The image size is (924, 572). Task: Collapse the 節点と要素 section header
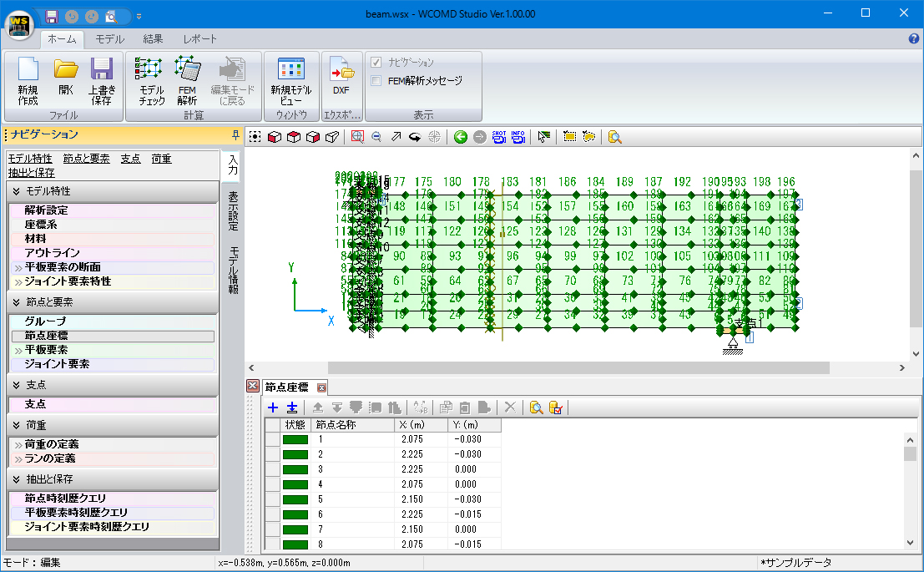(x=17, y=301)
